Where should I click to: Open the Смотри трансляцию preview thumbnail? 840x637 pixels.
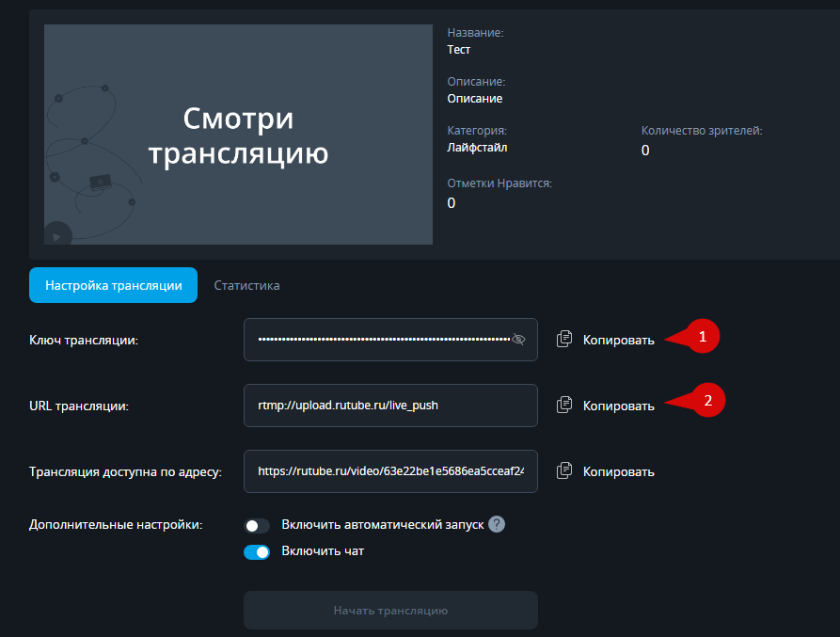(x=238, y=135)
